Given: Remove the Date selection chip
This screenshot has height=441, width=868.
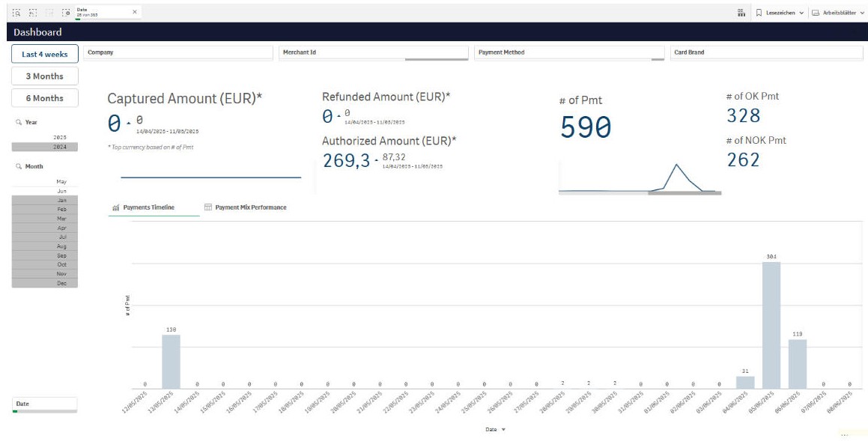Looking at the screenshot, I should pos(134,12).
